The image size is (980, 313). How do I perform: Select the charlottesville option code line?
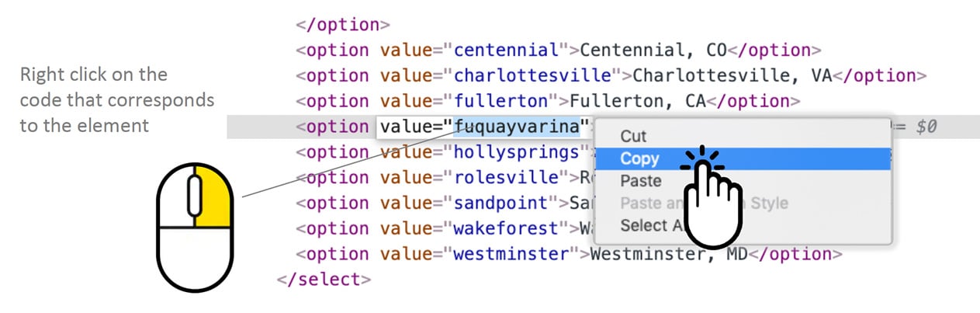611,76
